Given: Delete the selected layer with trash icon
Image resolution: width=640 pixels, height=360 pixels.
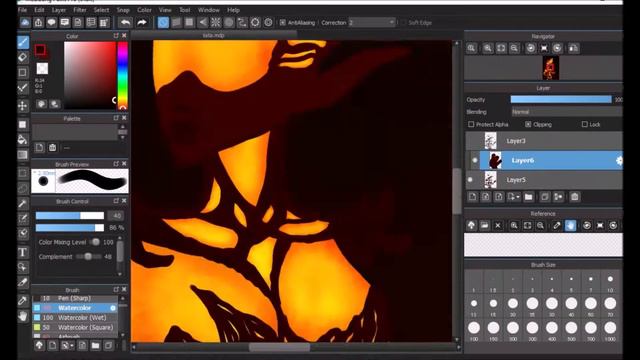Looking at the screenshot, I should pos(575,197).
